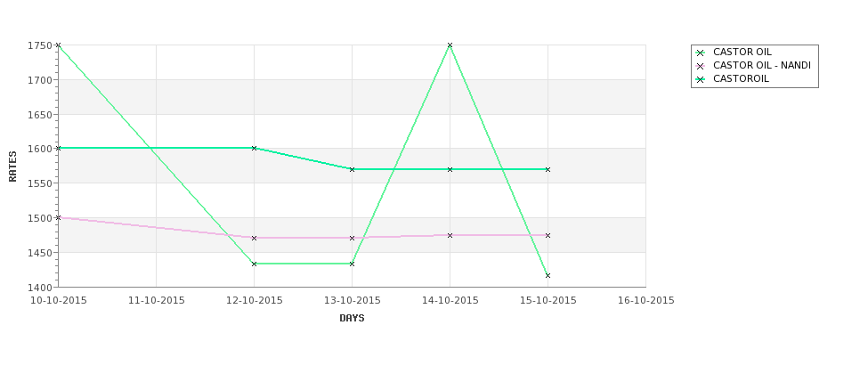
Task: Click the 11-10-2015 x-axis date label
Action: pos(156,301)
